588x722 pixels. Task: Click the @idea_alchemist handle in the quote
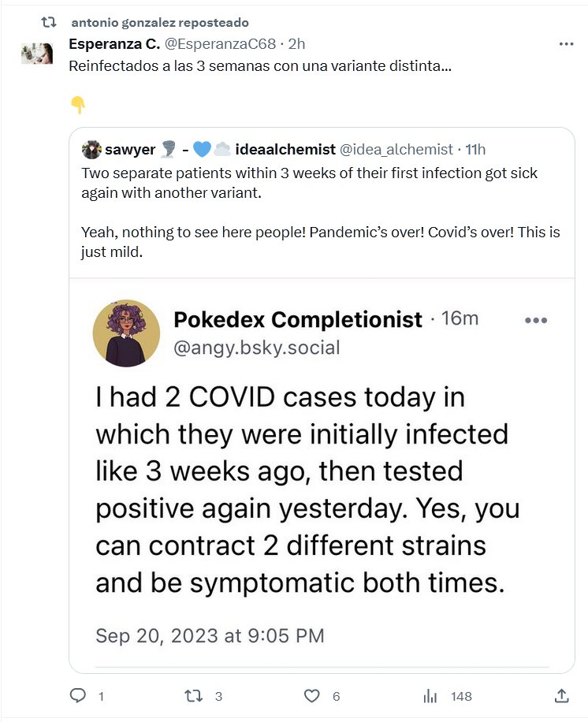396,150
